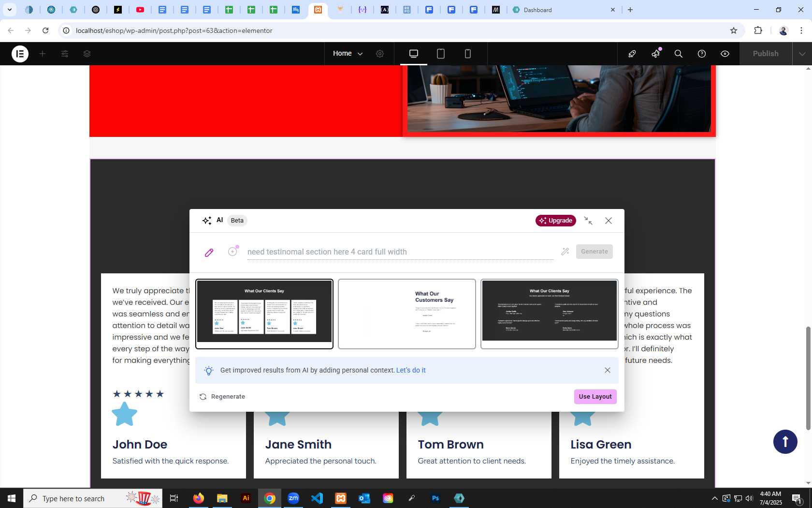Screen dimensions: 812x508
Task: Close the AI dialog
Action: (609, 221)
